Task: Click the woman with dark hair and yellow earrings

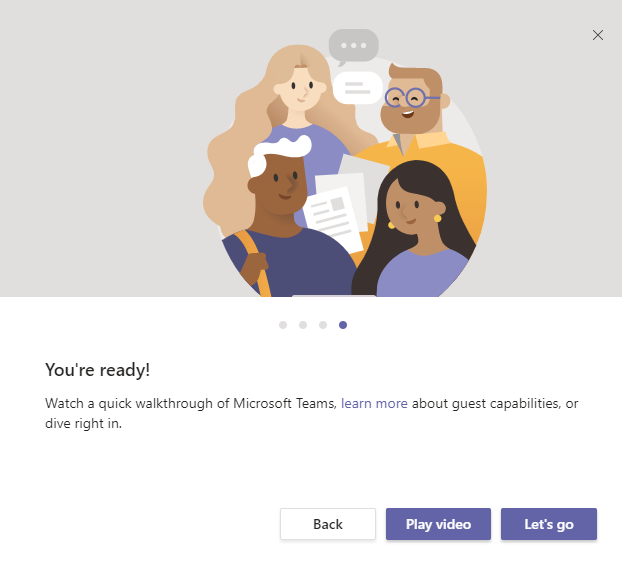Action: coord(413,210)
